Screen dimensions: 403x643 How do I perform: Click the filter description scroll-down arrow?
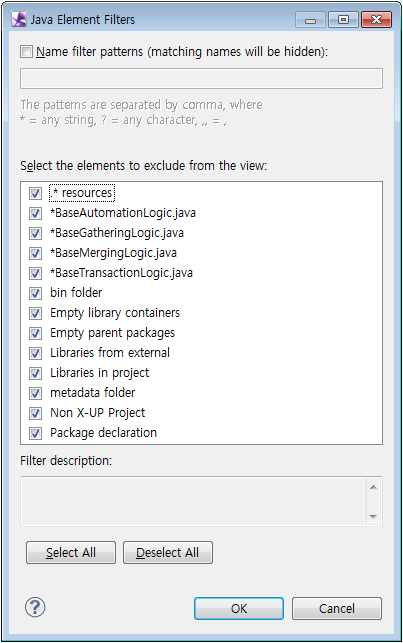373,516
